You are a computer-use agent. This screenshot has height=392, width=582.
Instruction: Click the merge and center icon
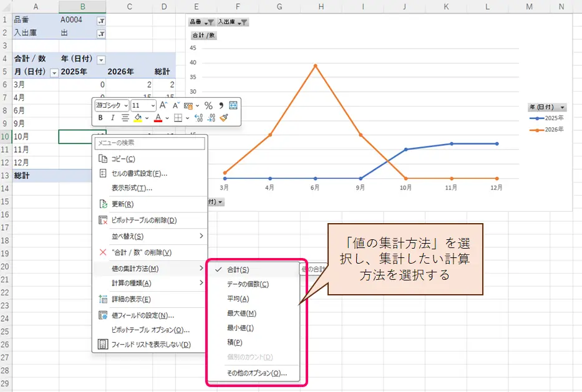pos(233,105)
